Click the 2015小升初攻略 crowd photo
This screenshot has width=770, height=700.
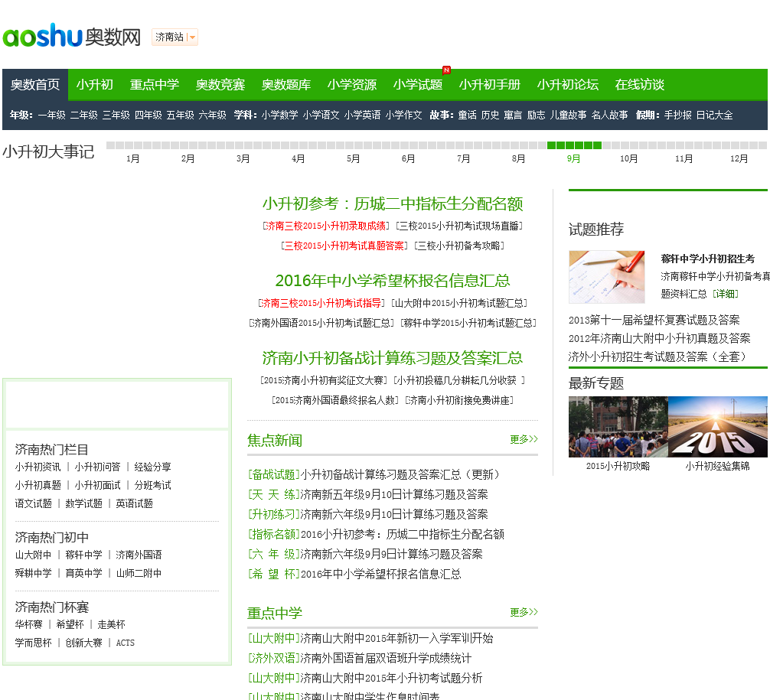(618, 427)
